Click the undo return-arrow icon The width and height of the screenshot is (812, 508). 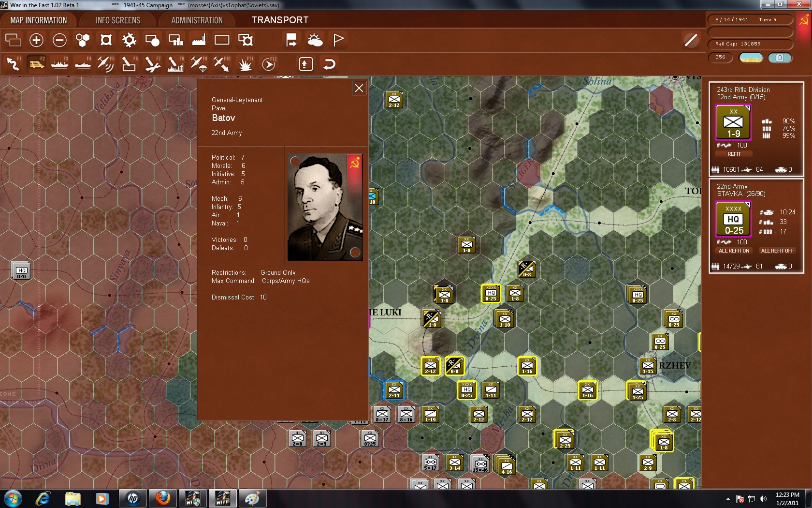pyautogui.click(x=329, y=64)
